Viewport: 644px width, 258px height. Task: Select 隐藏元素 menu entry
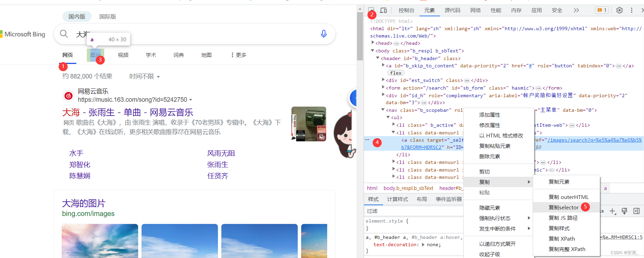pos(498,208)
